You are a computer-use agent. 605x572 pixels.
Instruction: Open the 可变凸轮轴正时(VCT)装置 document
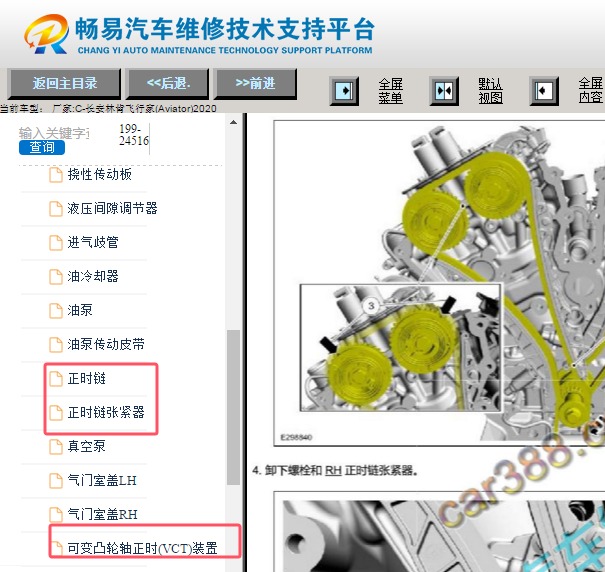(x=142, y=548)
